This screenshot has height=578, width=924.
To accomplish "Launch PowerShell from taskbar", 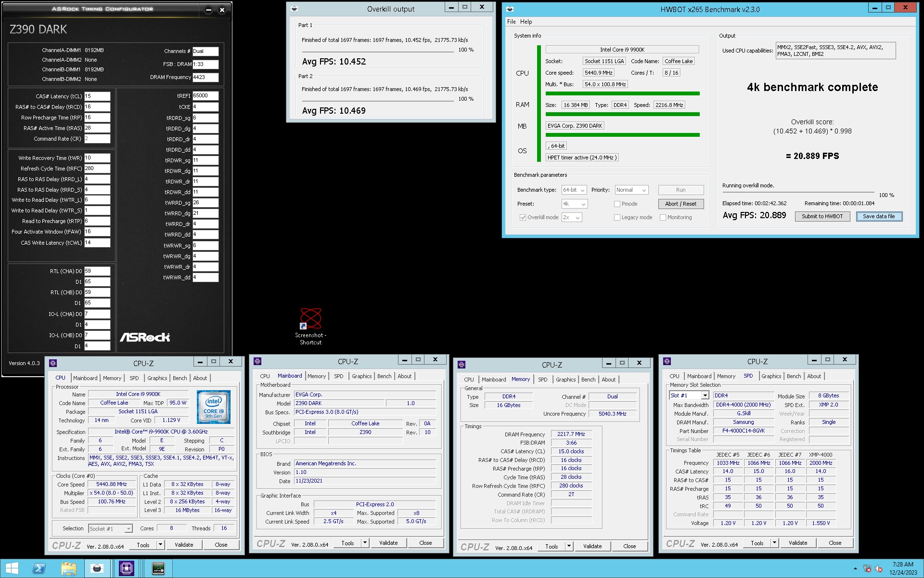I will (x=39, y=568).
